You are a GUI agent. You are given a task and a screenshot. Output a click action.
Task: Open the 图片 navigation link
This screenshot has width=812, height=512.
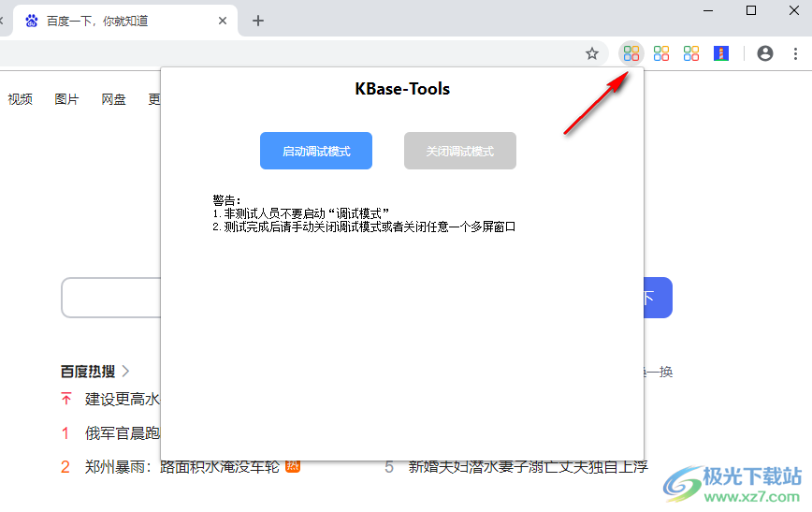(66, 99)
